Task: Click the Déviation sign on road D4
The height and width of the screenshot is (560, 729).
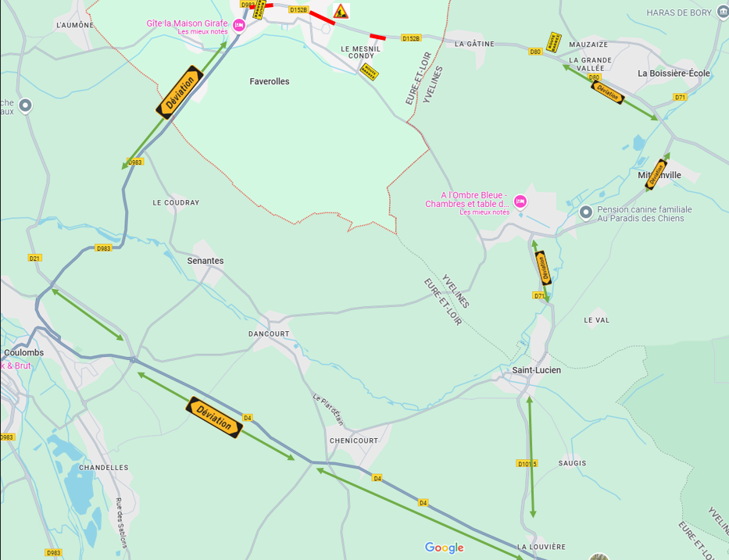Action: 214,417
